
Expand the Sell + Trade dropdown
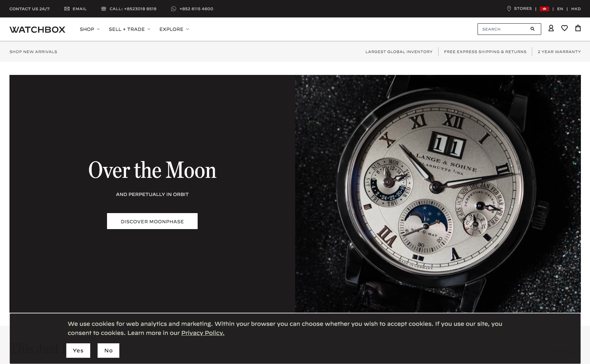click(x=130, y=29)
